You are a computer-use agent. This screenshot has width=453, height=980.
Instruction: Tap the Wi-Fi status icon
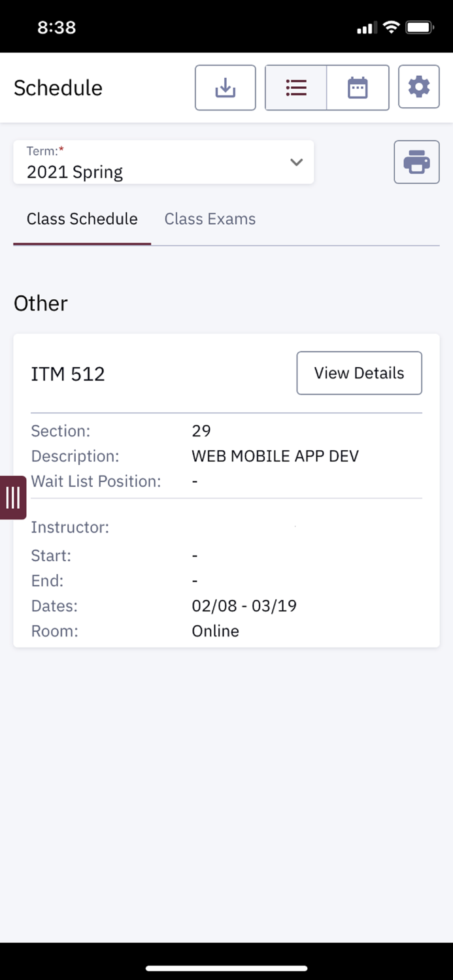(392, 27)
